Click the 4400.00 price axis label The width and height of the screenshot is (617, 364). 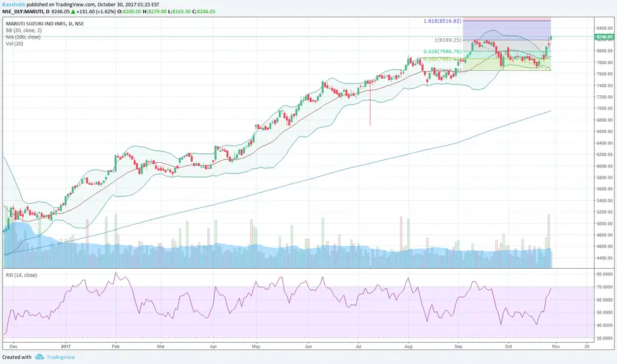pyautogui.click(x=604, y=258)
